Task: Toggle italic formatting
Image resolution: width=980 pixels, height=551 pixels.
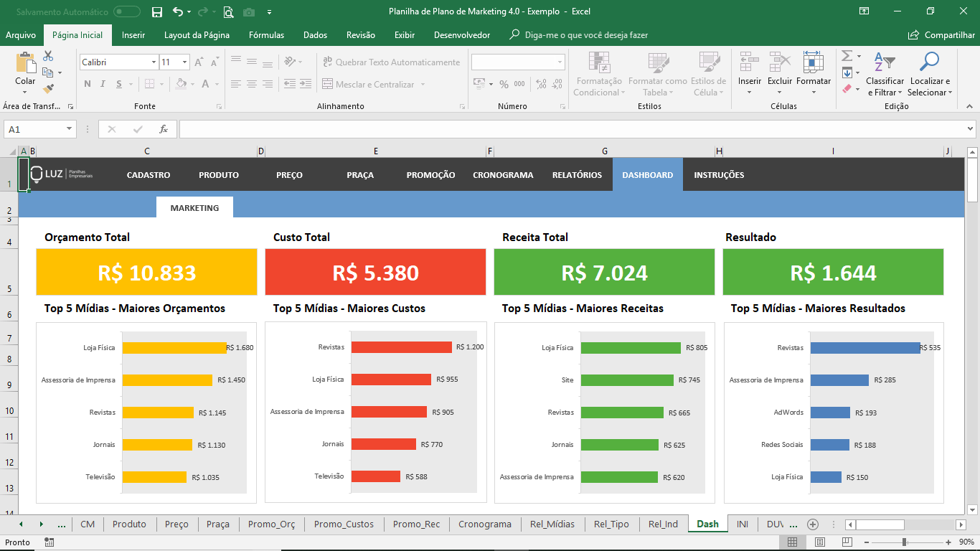Action: (x=103, y=84)
